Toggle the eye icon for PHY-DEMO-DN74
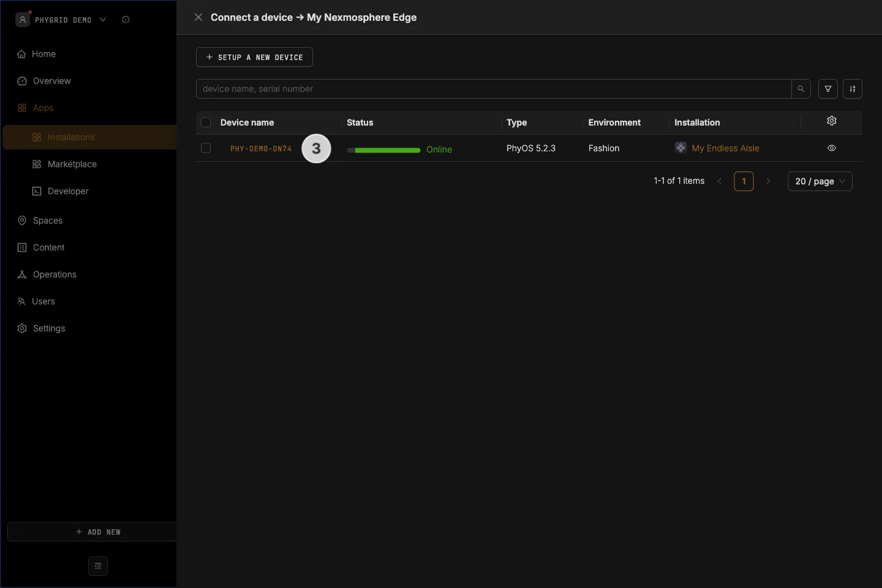Viewport: 882px width, 588px height. 832,148
